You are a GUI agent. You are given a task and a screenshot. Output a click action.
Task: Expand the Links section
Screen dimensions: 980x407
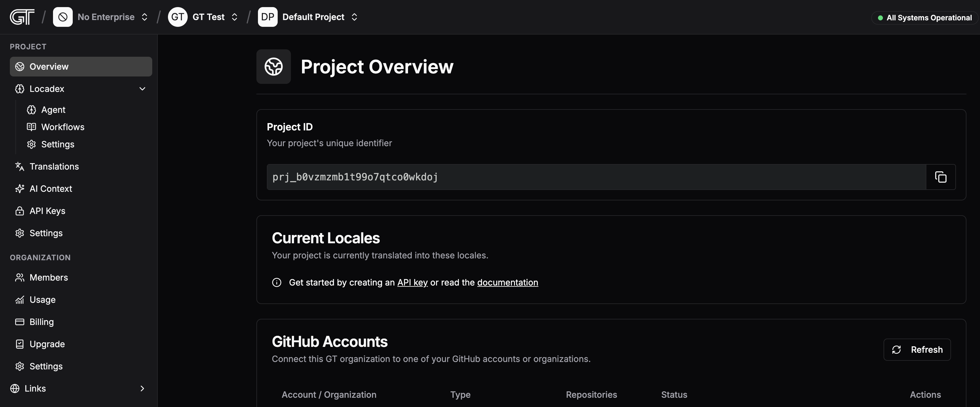[x=142, y=388]
